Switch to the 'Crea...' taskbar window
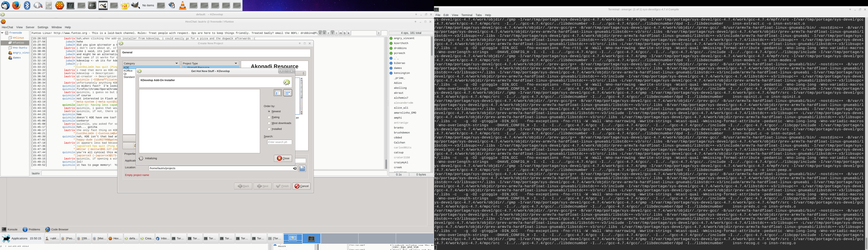The width and height of the screenshot is (868, 250). pyautogui.click(x=147, y=238)
